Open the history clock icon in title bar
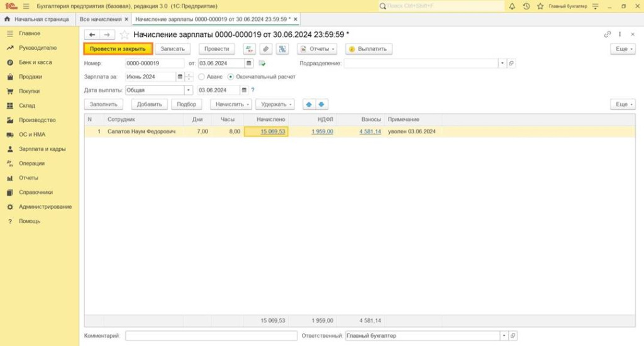644x346 pixels. [x=526, y=6]
